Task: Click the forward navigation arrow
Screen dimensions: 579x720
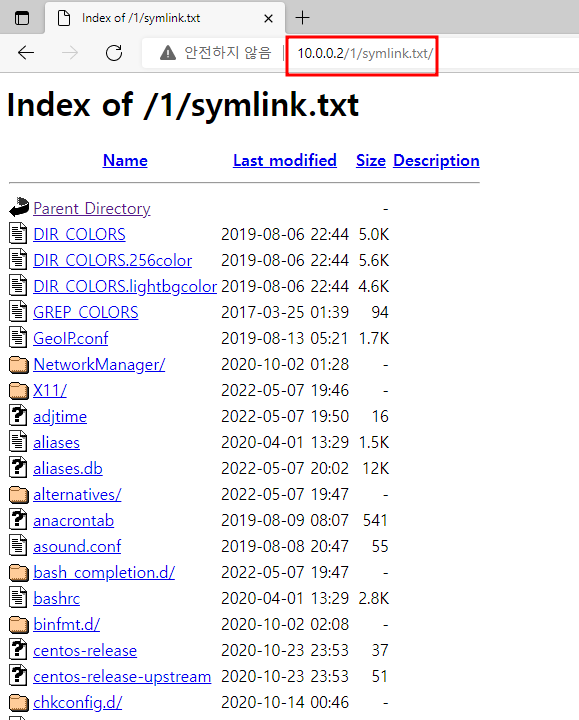Action: 70,53
